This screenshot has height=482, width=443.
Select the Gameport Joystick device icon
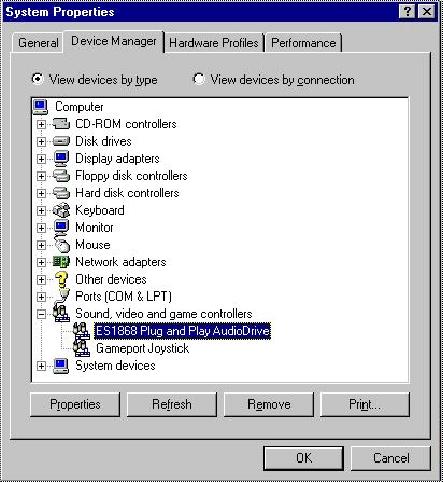[x=81, y=348]
